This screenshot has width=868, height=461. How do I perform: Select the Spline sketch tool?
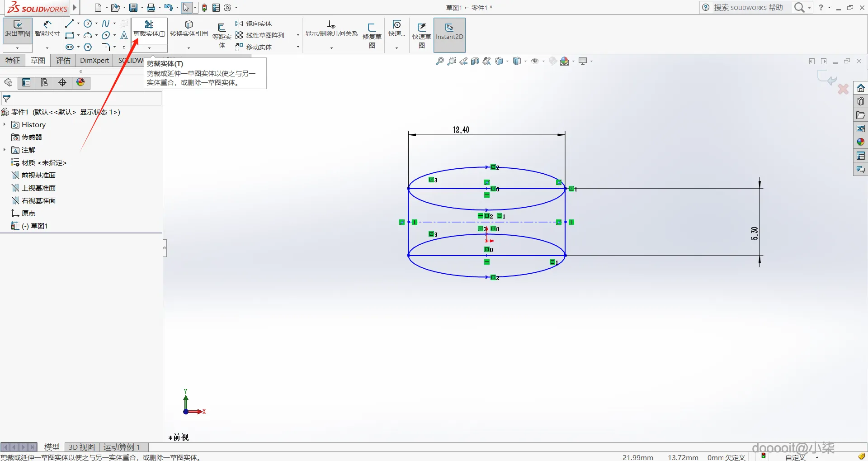click(x=106, y=24)
